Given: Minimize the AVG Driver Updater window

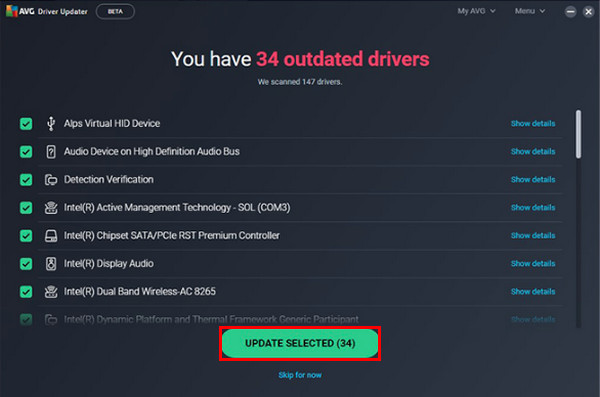Looking at the screenshot, I should pos(570,12).
